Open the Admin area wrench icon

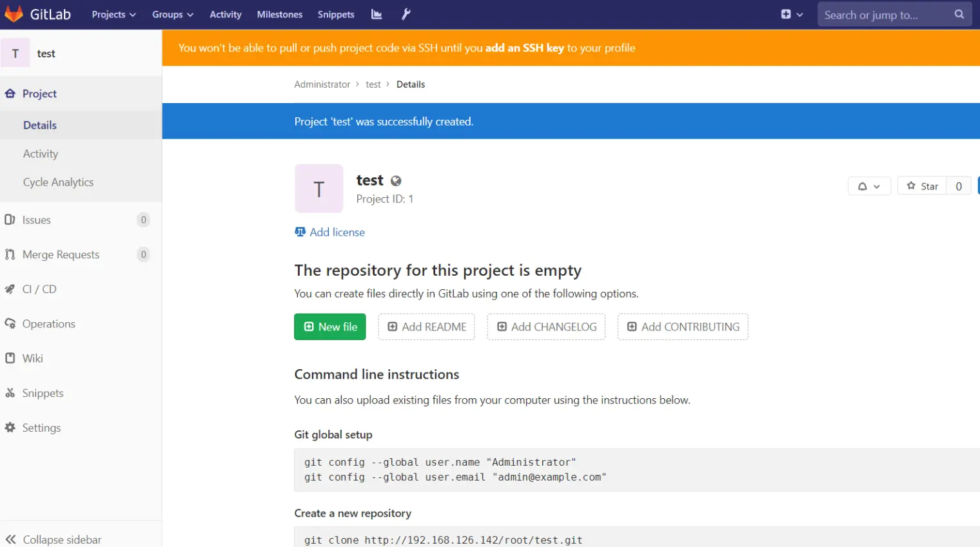coord(406,14)
